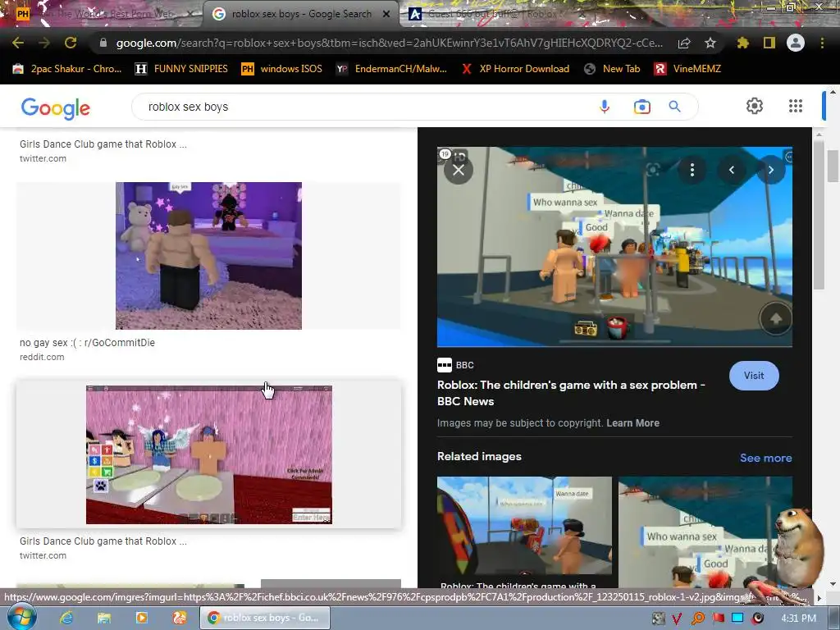Click the magnifier search button
Screen dimensions: 840x630
pos(675,107)
